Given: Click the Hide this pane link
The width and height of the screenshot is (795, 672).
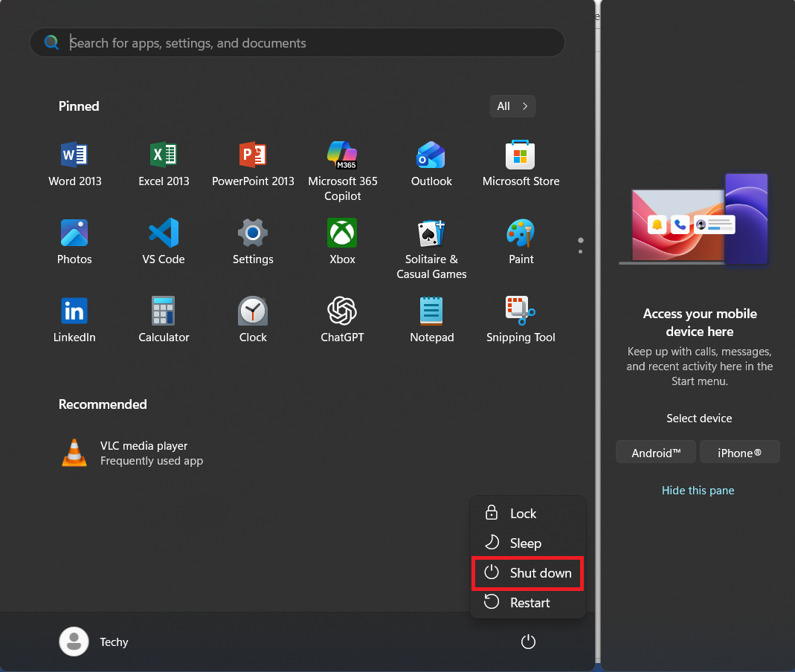Looking at the screenshot, I should (x=698, y=491).
